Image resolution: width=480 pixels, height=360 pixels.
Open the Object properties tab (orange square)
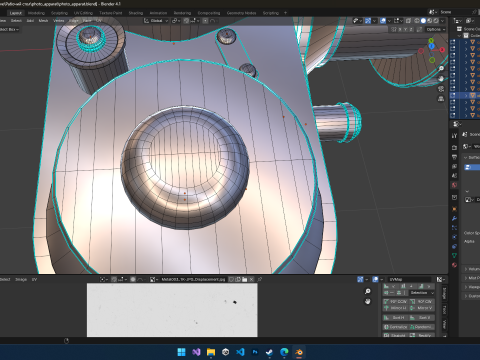click(454, 209)
